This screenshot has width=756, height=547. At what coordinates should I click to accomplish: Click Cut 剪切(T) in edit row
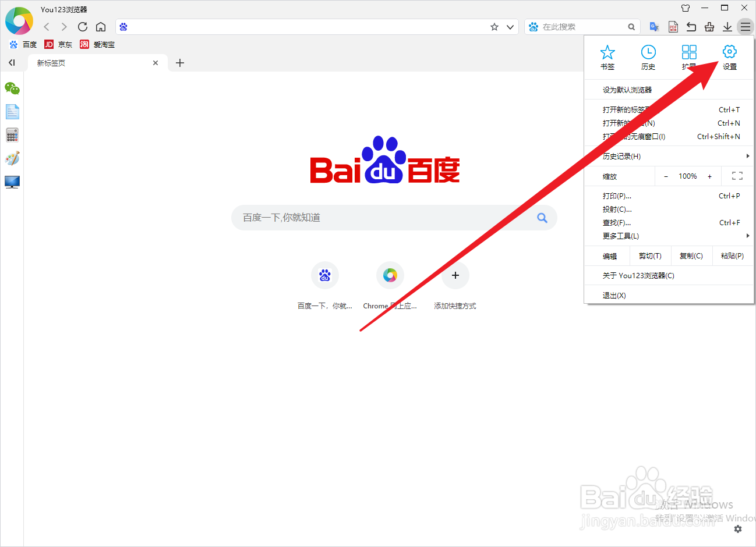click(650, 256)
